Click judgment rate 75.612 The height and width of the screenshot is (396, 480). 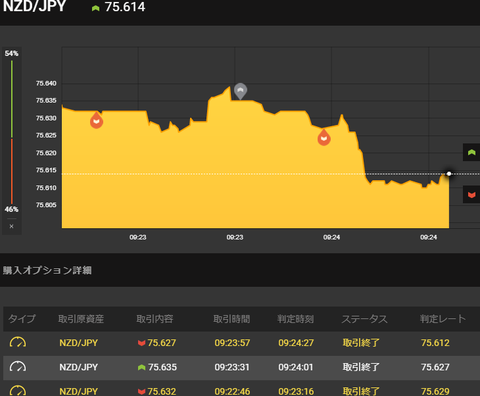coord(435,343)
